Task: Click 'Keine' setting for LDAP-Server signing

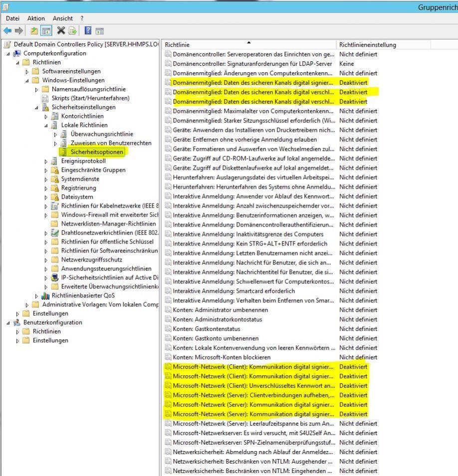Action: point(347,64)
